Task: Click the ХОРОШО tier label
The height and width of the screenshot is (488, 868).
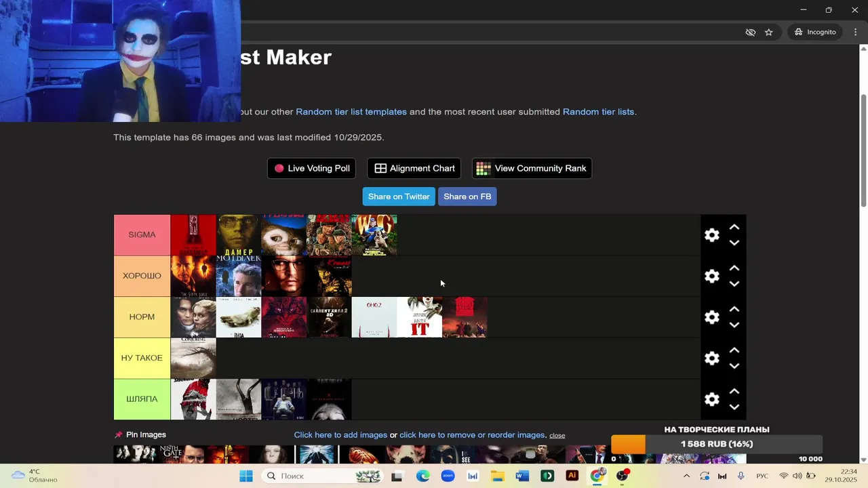Action: [x=142, y=276]
